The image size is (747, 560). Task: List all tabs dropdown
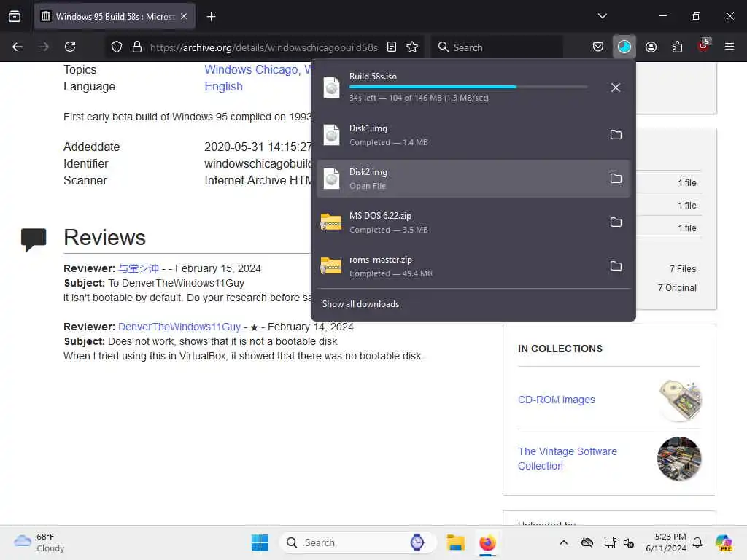[x=602, y=16]
